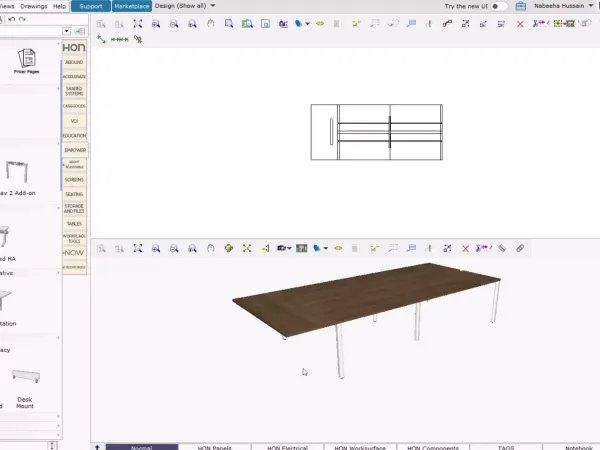600x450 pixels.
Task: Click the camera icon in the 3D toolbar
Action: (281, 248)
